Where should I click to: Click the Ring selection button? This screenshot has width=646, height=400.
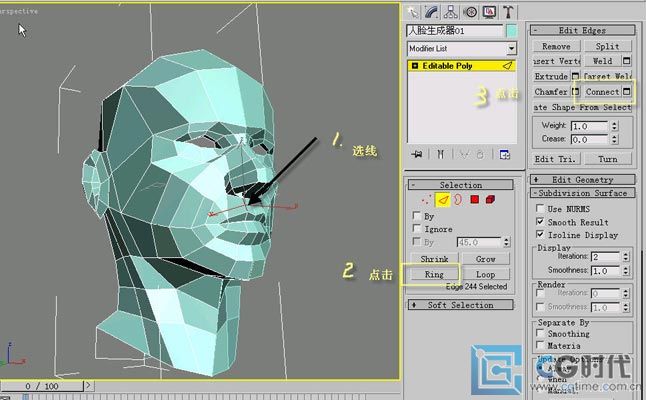tap(434, 274)
